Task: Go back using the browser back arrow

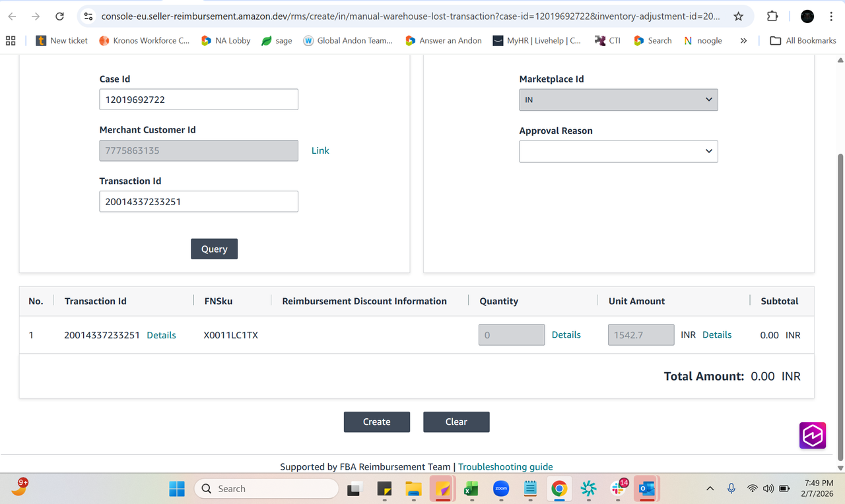Action: coord(12,16)
